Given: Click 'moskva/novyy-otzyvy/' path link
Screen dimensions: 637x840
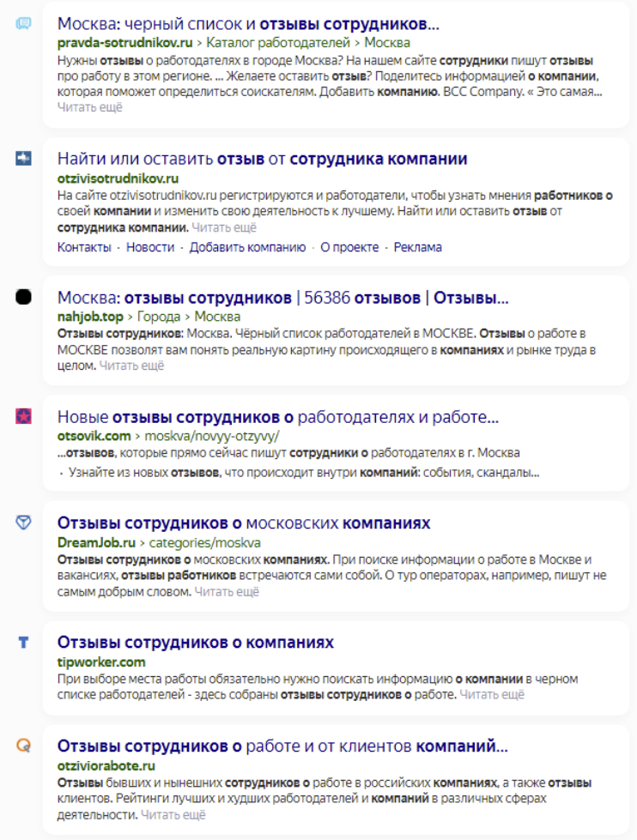Looking at the screenshot, I should pos(212,436).
